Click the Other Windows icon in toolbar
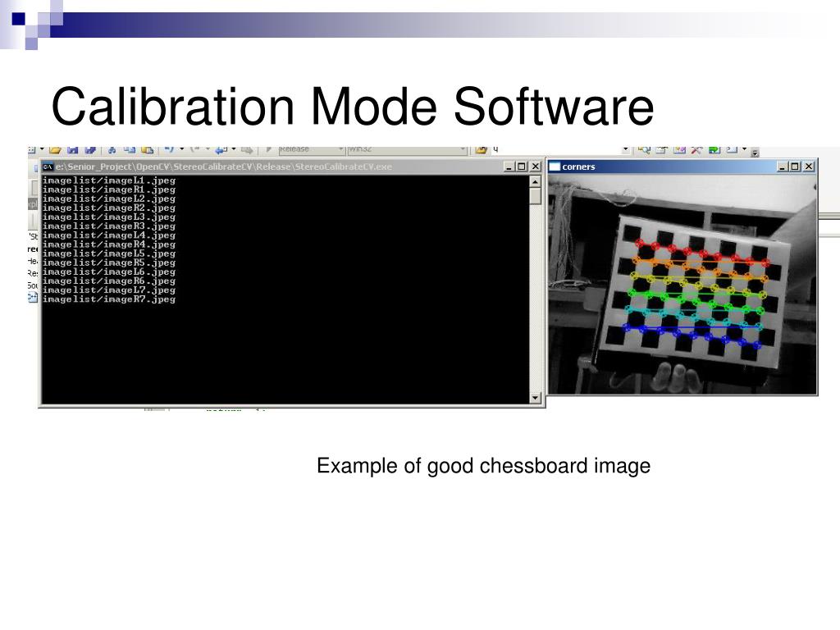Image resolution: width=840 pixels, height=630 pixels. 732,149
